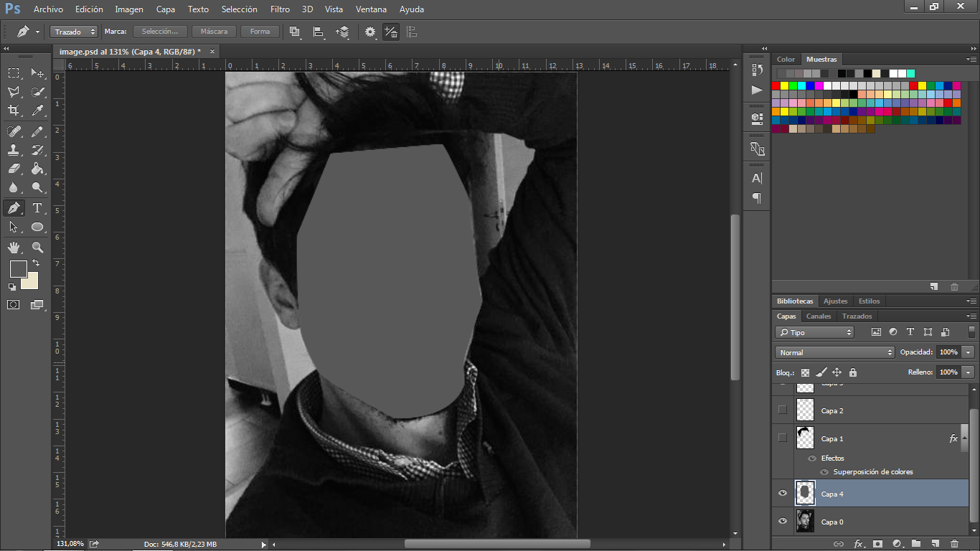The height and width of the screenshot is (551, 980).
Task: Link layers with chain icon
Action: point(838,544)
